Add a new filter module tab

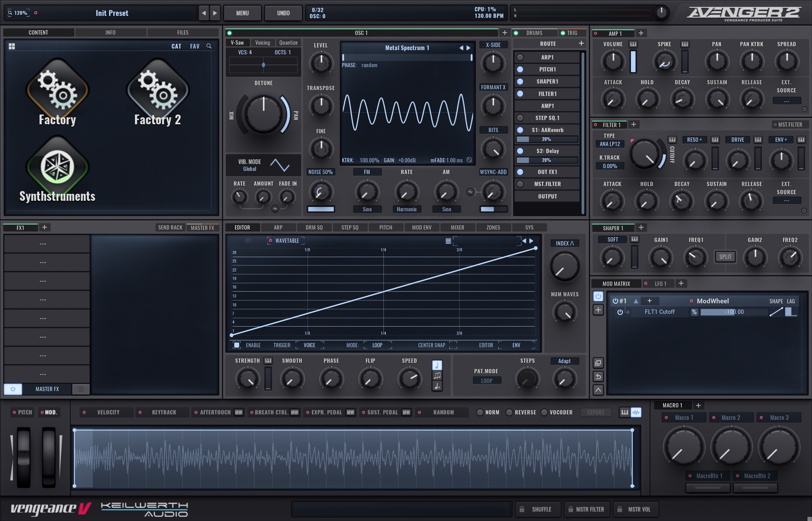point(634,124)
